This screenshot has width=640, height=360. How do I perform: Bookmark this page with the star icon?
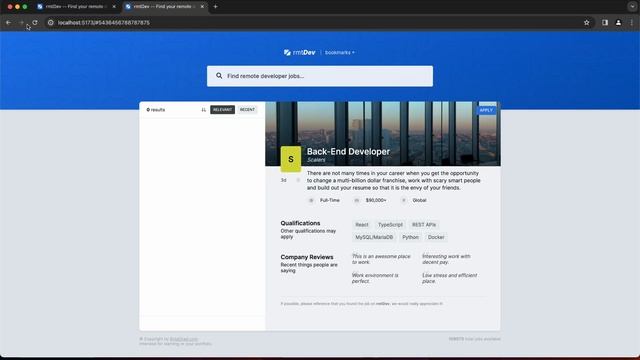[x=587, y=23]
